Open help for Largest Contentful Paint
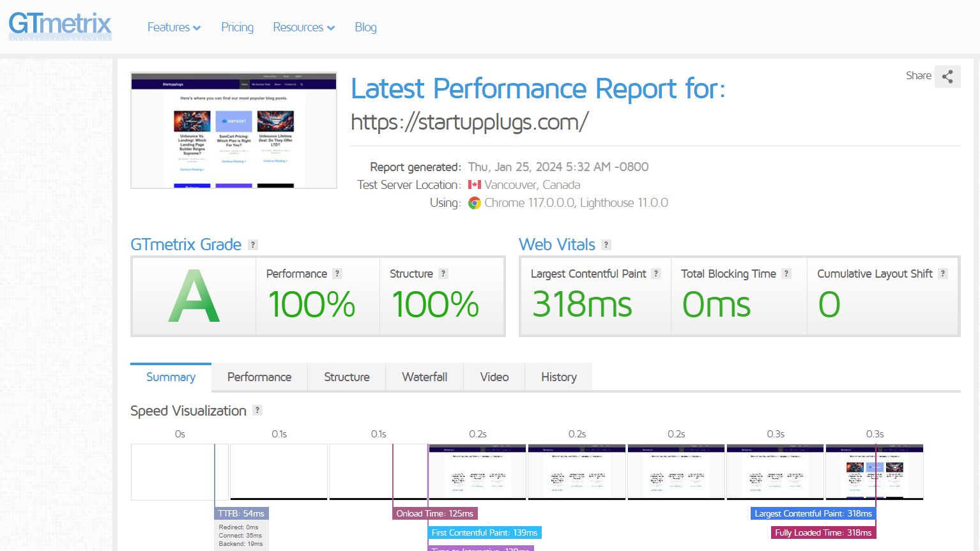This screenshot has height=551, width=980. [655, 273]
